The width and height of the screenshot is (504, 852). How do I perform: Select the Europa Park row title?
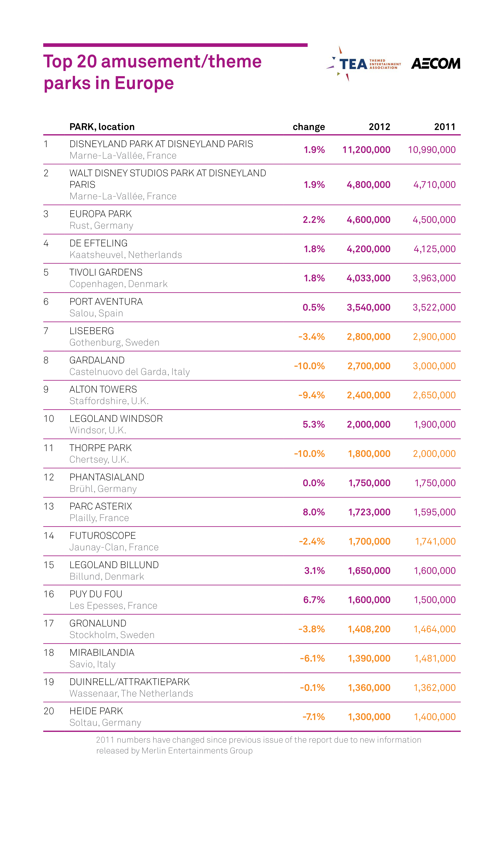pos(101,214)
